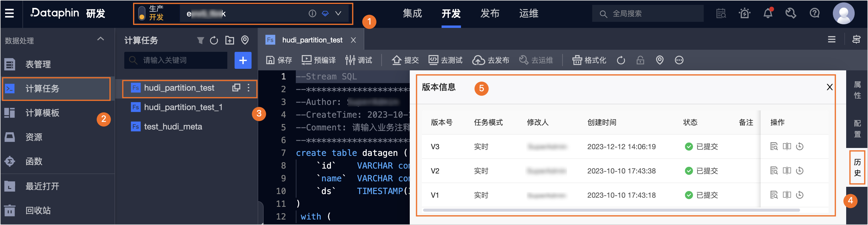Toggle the production/development environment switch
This screenshot has width=868, height=225.
click(142, 13)
